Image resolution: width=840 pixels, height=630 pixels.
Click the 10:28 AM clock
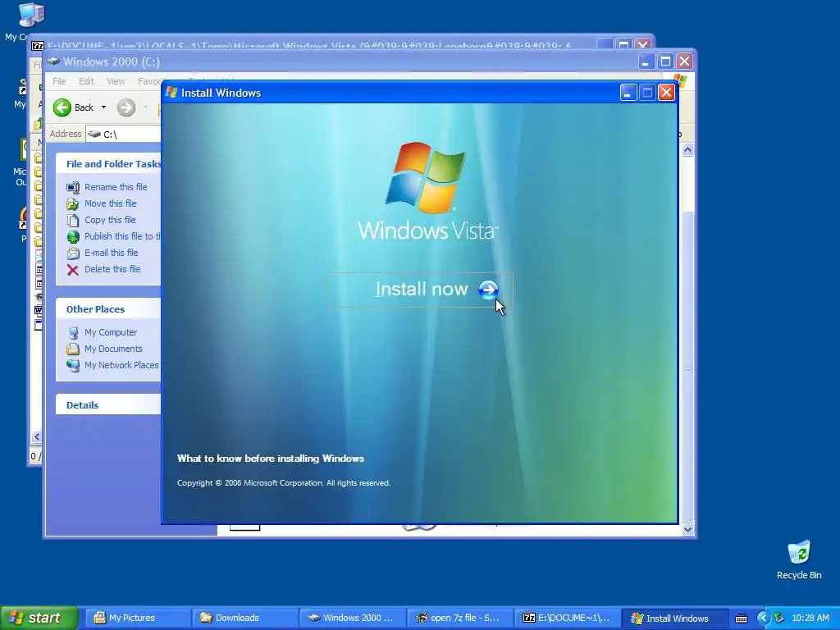810,619
